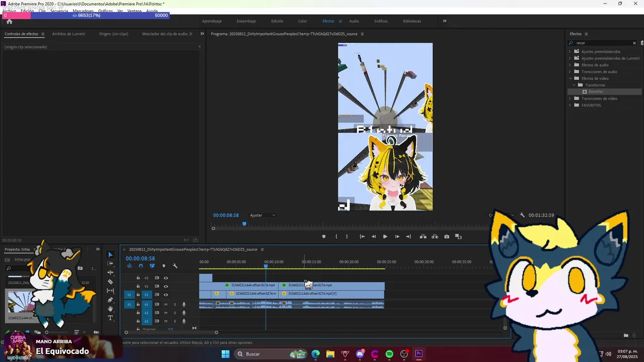Select the Ripple Edit tool
Image resolution: width=644 pixels, height=362 pixels.
click(111, 273)
